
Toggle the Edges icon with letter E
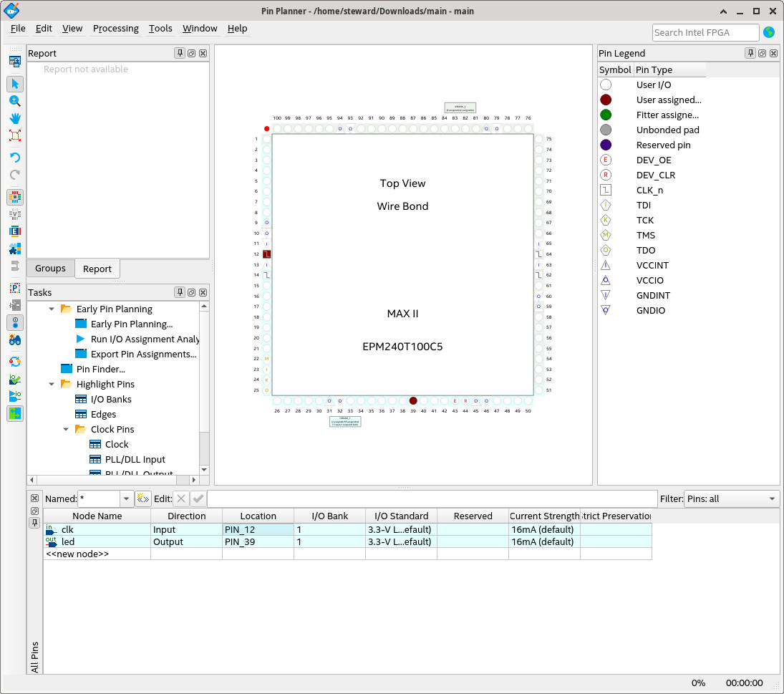tap(15, 231)
